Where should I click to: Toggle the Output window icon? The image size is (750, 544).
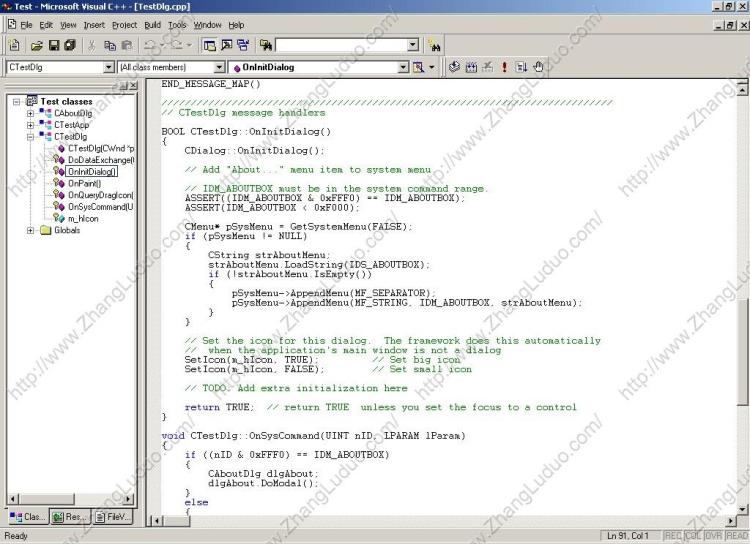pyautogui.click(x=226, y=45)
